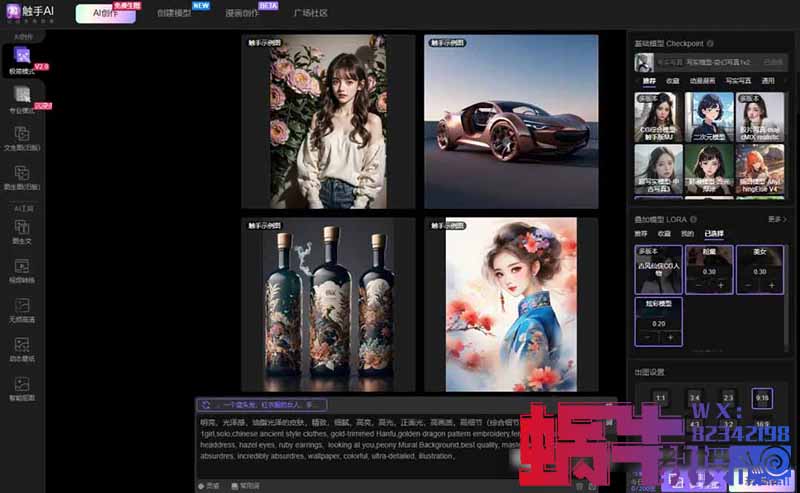The height and width of the screenshot is (493, 800).
Task: Expand 更多 in the LORA section
Action: click(x=775, y=218)
